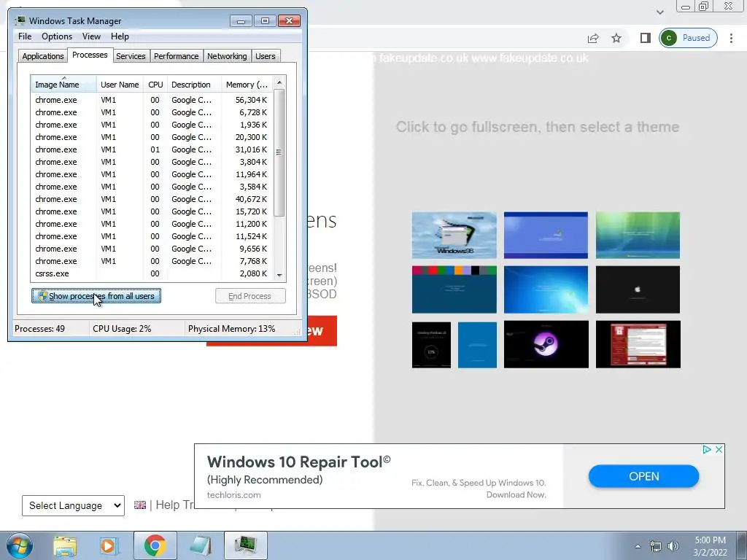The width and height of the screenshot is (747, 560).
Task: Select chrome.exe row using 1,936 K
Action: [152, 125]
